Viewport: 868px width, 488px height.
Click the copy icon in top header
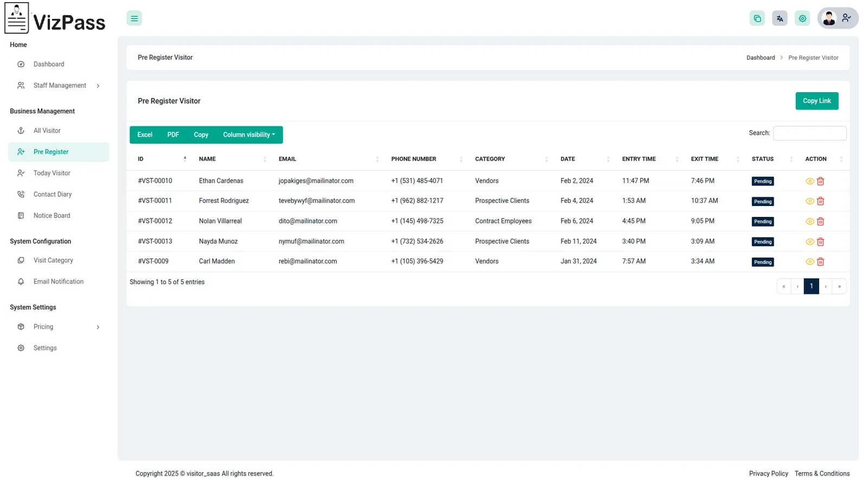pos(757,18)
